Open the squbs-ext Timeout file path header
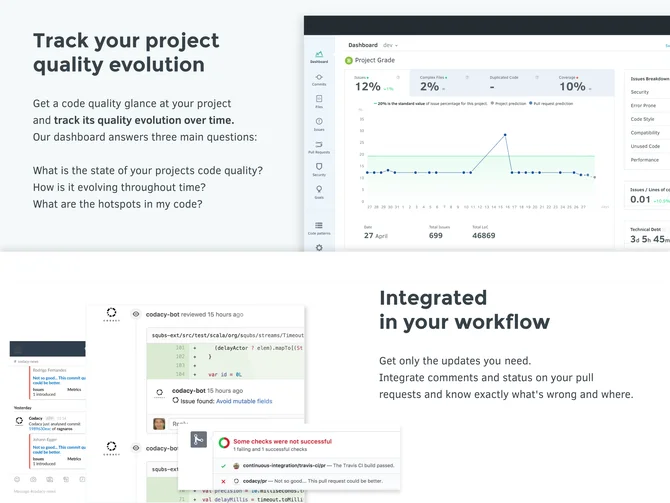The image size is (670, 503). coord(228,335)
